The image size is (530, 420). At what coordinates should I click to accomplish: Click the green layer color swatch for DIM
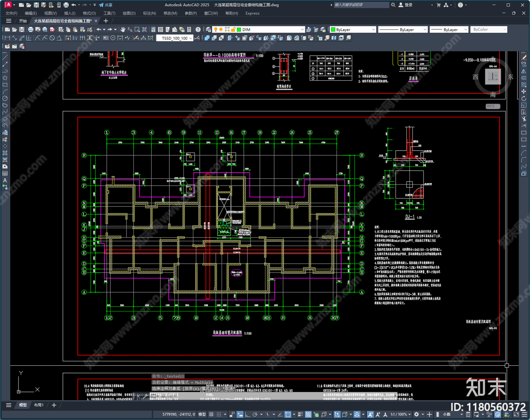[239, 29]
